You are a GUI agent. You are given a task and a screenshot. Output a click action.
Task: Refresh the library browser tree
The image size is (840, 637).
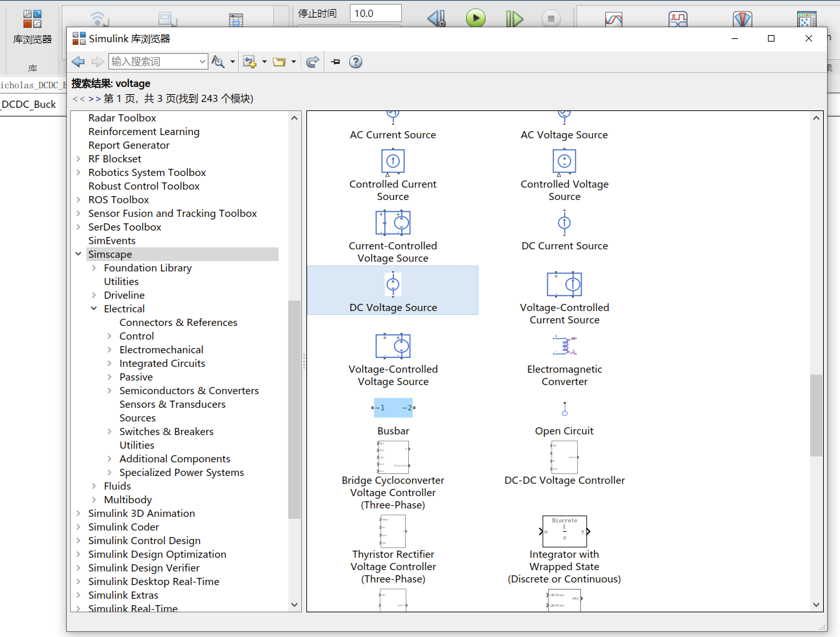pos(312,61)
